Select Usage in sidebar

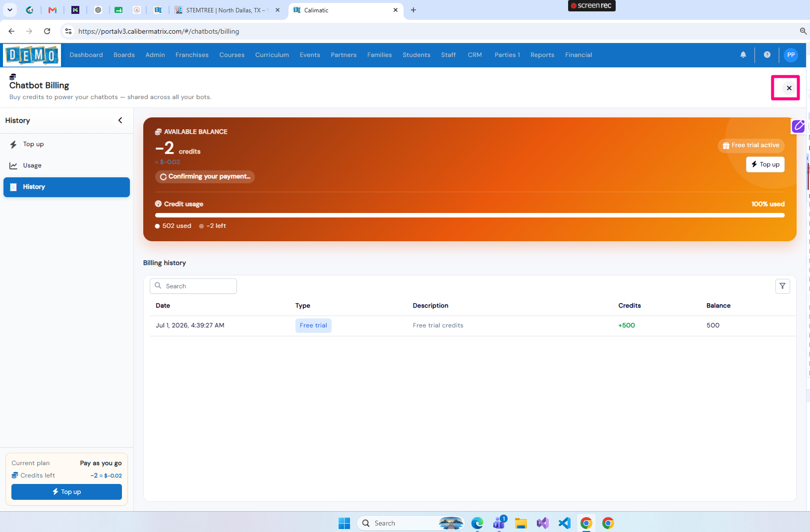pos(66,165)
